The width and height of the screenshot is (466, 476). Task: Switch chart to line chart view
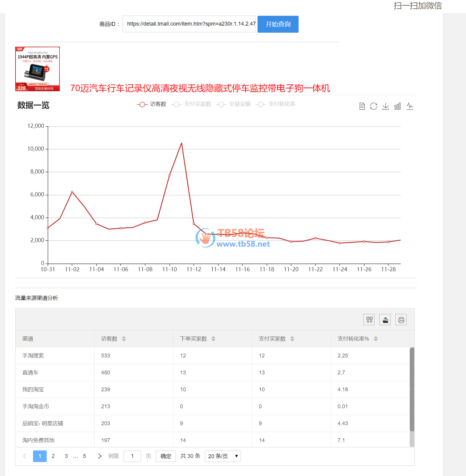tap(410, 106)
